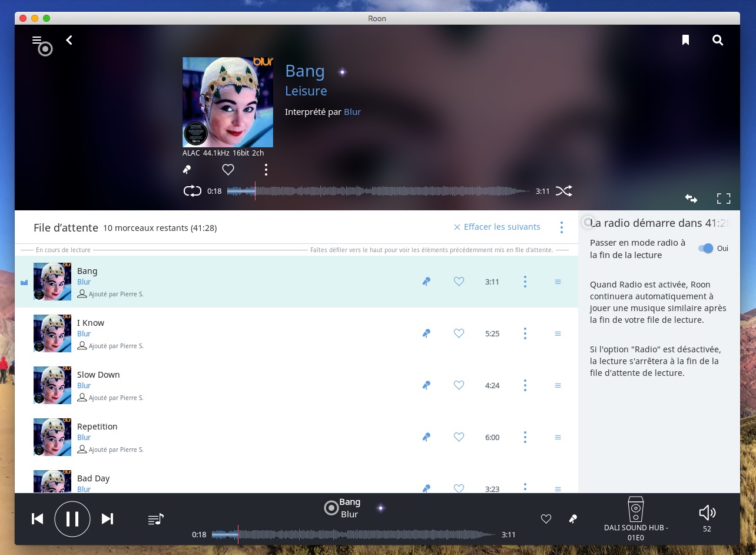Select the DALI SOUND HUB zone

tap(636, 518)
